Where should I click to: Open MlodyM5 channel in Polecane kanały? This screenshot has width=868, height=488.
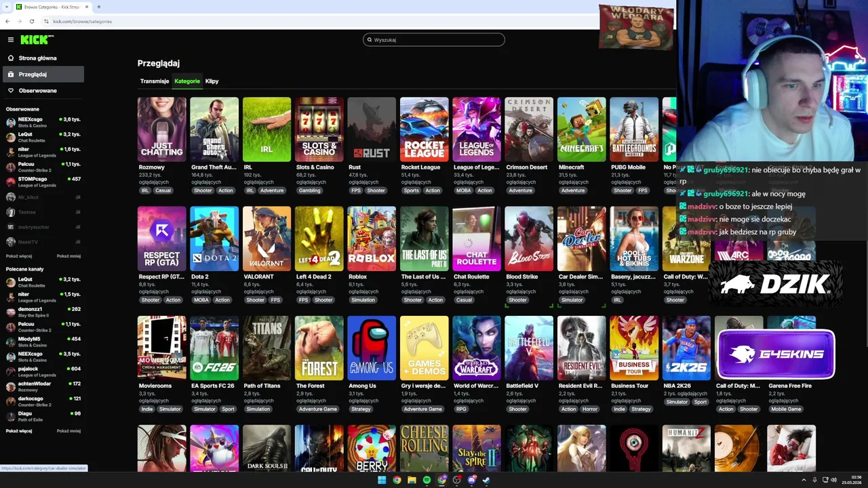coord(43,341)
